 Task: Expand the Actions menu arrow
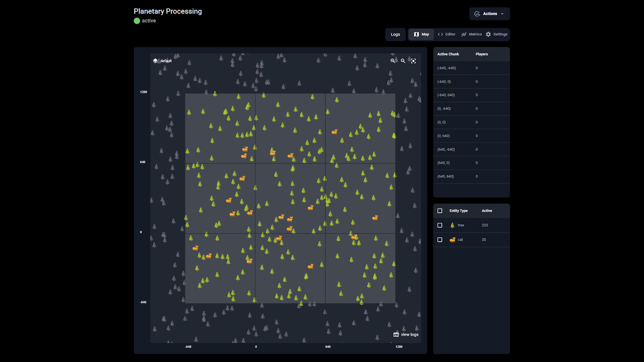pos(502,14)
